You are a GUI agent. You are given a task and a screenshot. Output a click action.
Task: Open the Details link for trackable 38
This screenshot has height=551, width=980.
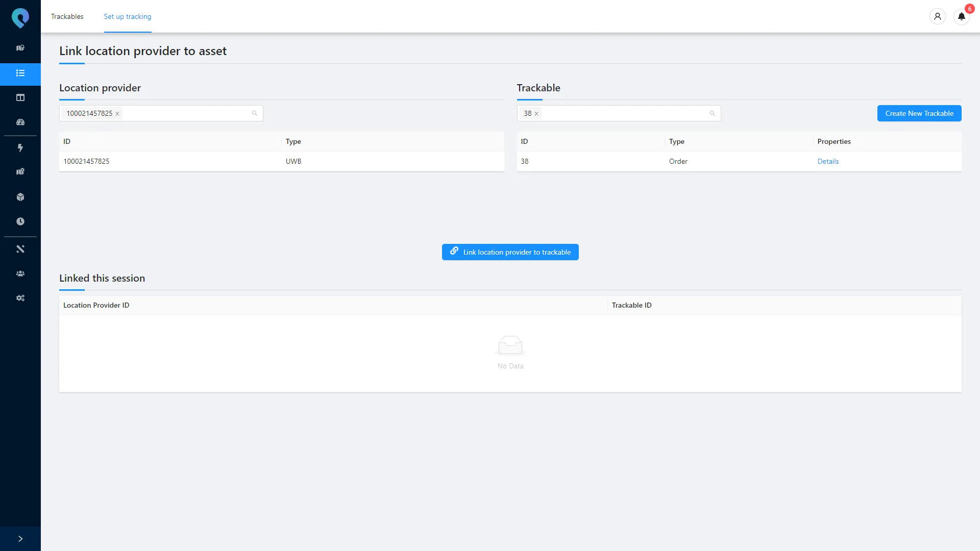pyautogui.click(x=827, y=161)
